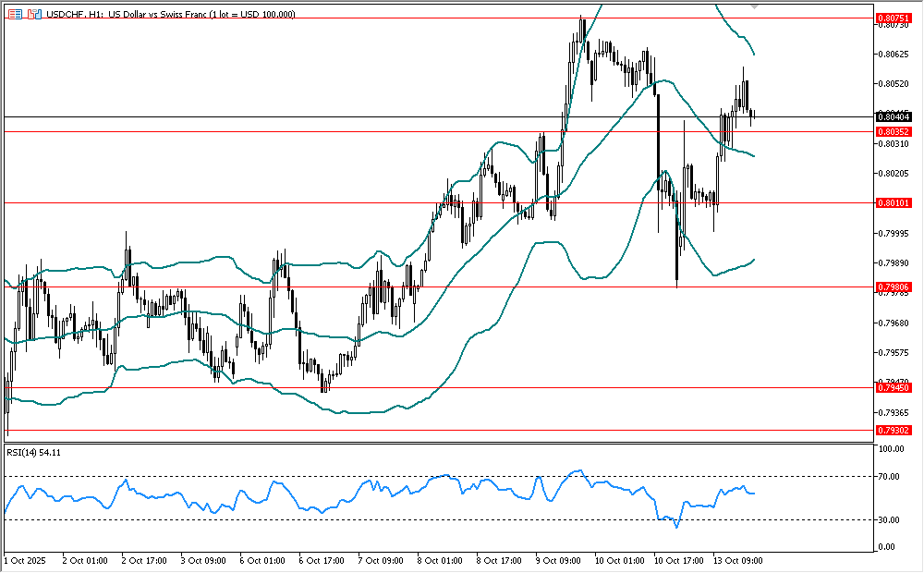
Task: Click the 100.00 RSI scale label
Action: point(891,450)
